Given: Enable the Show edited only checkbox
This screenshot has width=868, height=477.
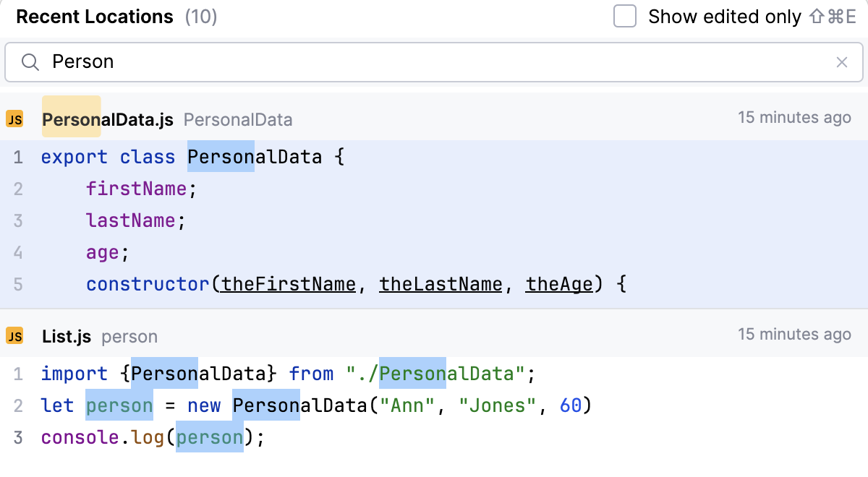Looking at the screenshot, I should pyautogui.click(x=624, y=17).
